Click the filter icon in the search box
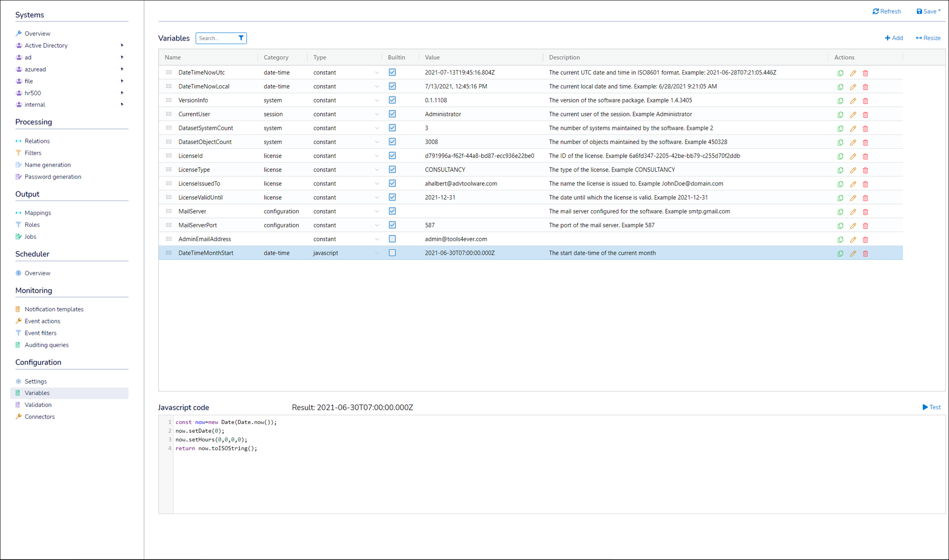The image size is (949, 560). pos(241,38)
